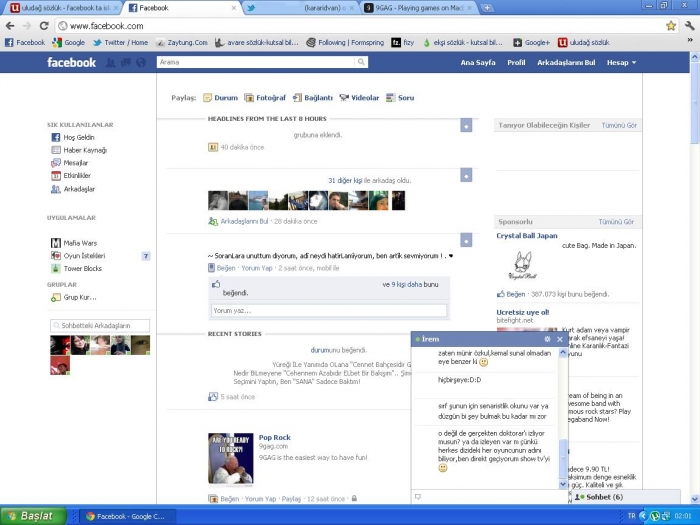Open options for the '31 diğer kişi' story
Image resolution: width=700 pixels, height=525 pixels.
click(x=466, y=175)
